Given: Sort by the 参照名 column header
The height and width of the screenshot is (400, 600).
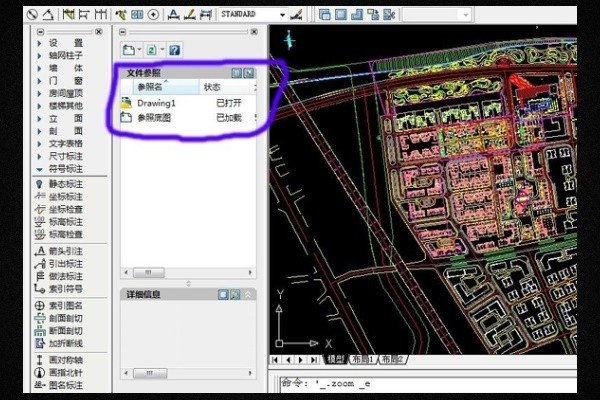Looking at the screenshot, I should [x=160, y=88].
